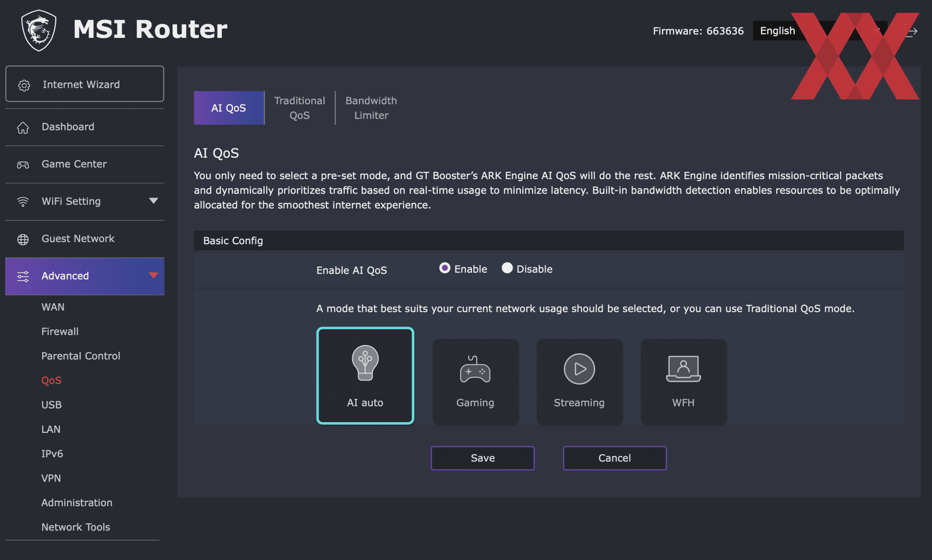932x560 pixels.
Task: Click the Guest Network globe icon
Action: (x=23, y=239)
